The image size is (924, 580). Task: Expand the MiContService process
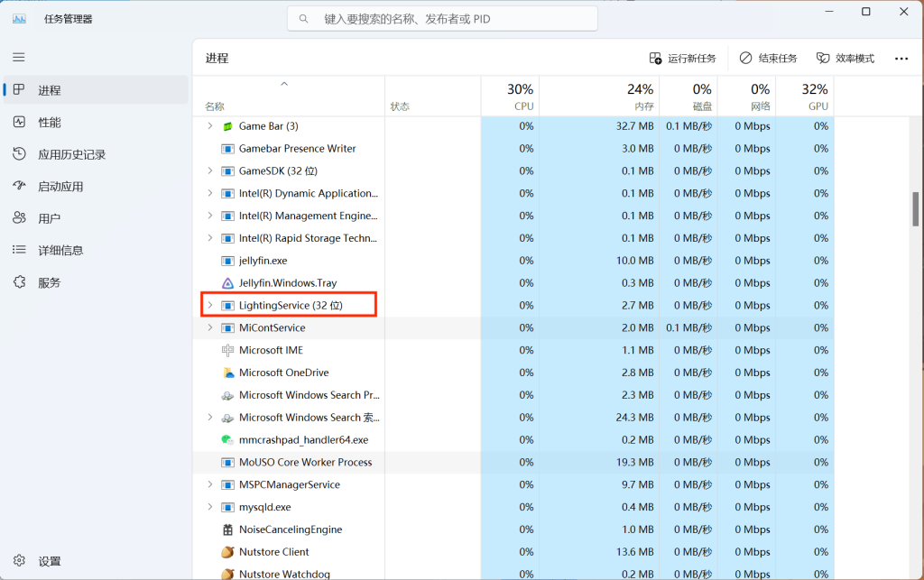tap(209, 327)
